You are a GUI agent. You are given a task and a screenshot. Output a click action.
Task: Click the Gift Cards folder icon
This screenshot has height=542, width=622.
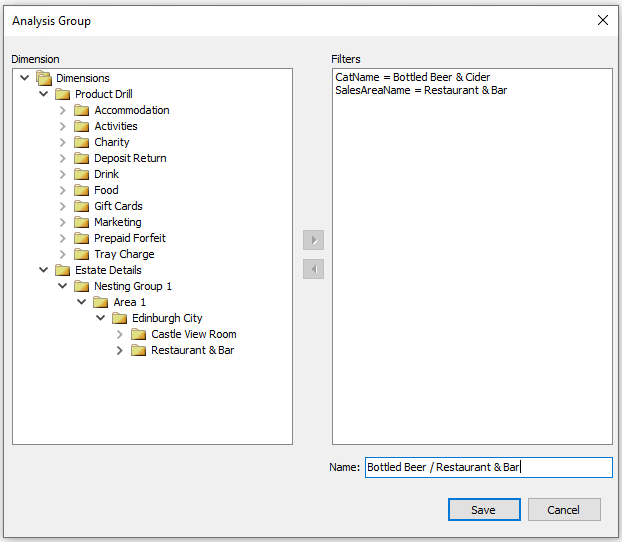(81, 206)
